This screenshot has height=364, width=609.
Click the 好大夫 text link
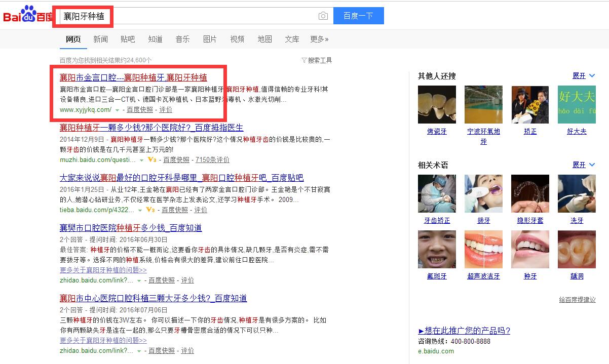(x=577, y=132)
